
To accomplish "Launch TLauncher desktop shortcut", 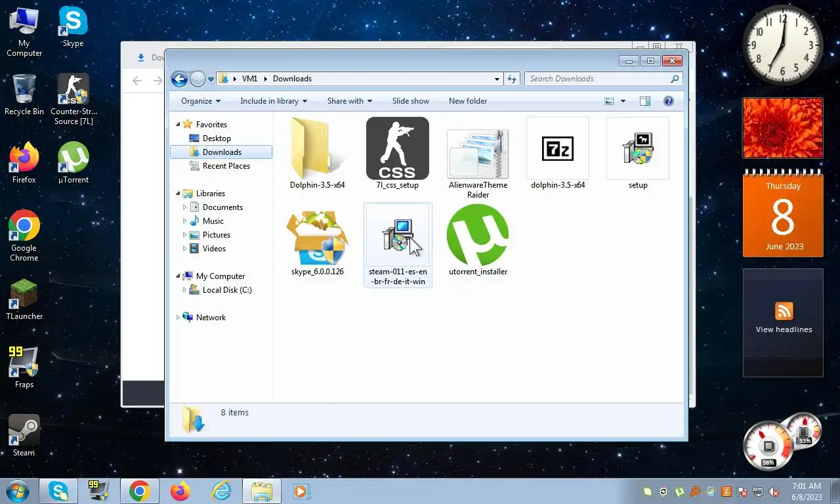I will pyautogui.click(x=24, y=300).
